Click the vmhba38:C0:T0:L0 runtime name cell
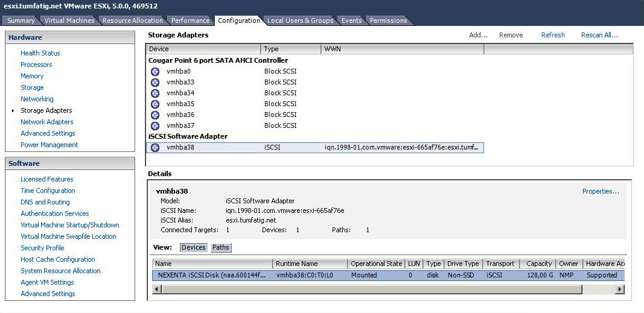 pos(304,275)
